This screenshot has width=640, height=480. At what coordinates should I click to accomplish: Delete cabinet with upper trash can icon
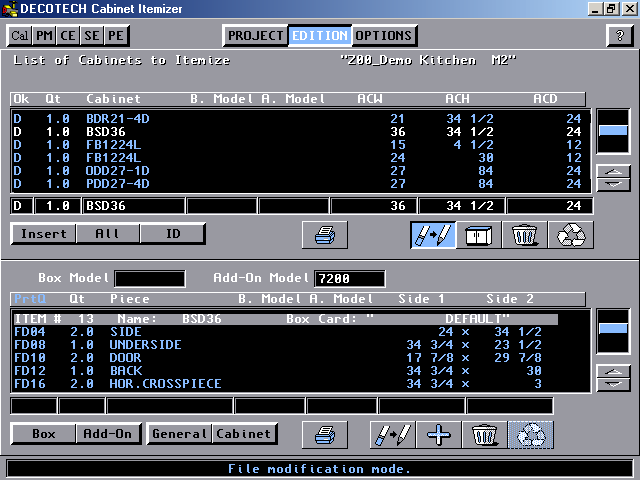click(525, 235)
